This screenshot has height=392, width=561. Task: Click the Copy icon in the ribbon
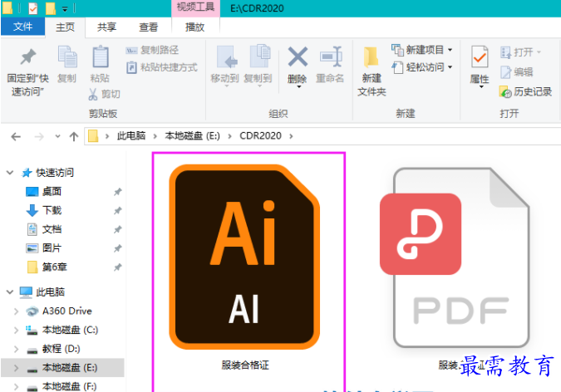point(67,57)
